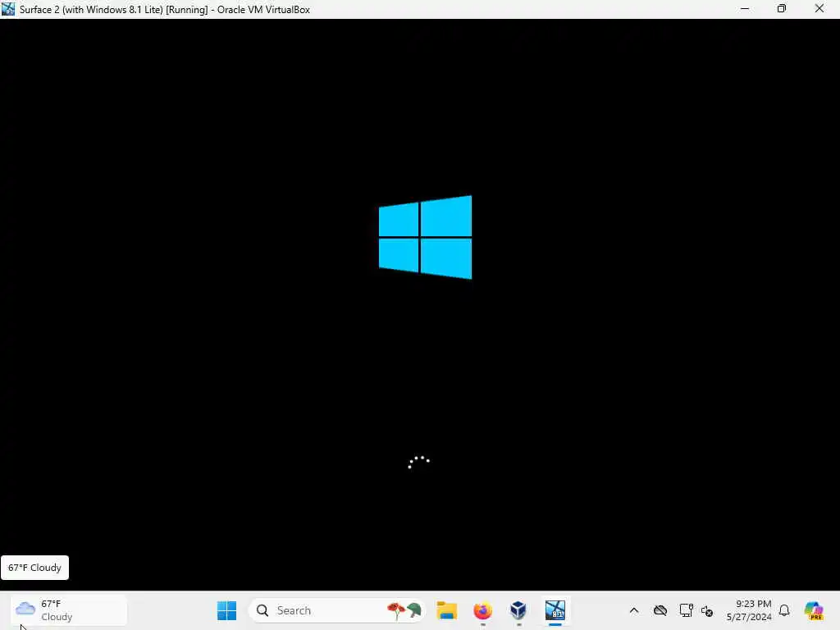
Task: Restore down the VirtualBox VM window
Action: [782, 9]
